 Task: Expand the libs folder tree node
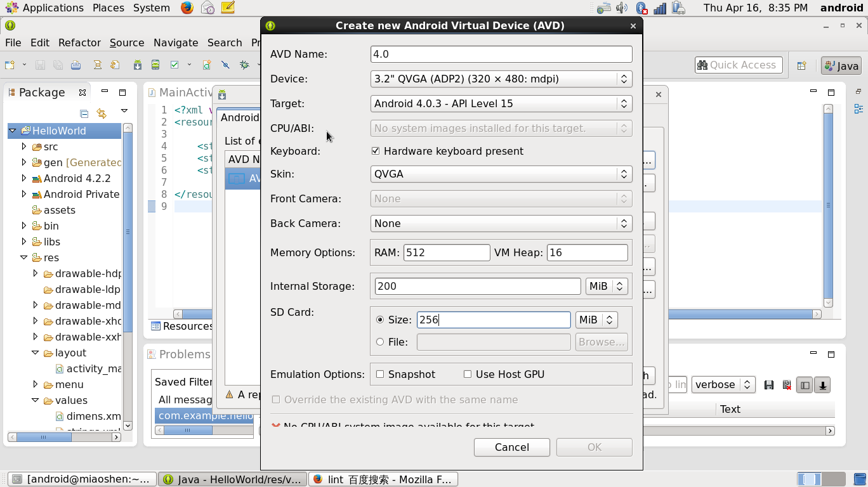coord(24,242)
